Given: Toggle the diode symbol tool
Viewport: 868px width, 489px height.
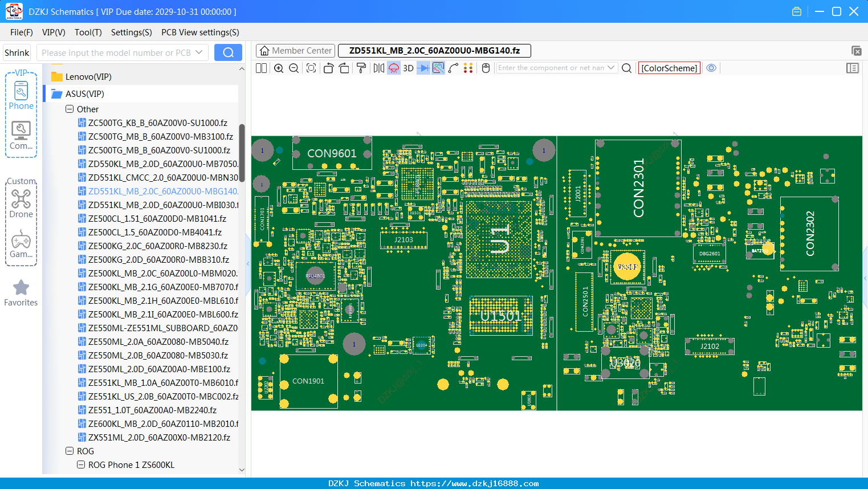Looking at the screenshot, I should [x=423, y=68].
